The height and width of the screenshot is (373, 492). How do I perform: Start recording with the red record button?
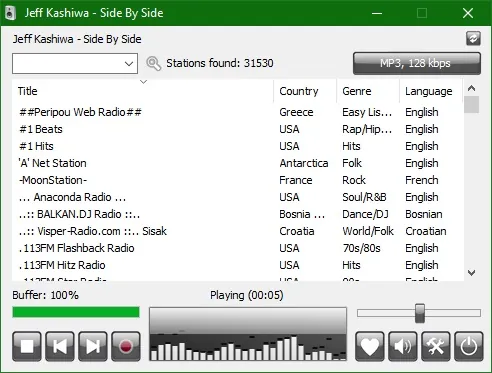pos(126,346)
